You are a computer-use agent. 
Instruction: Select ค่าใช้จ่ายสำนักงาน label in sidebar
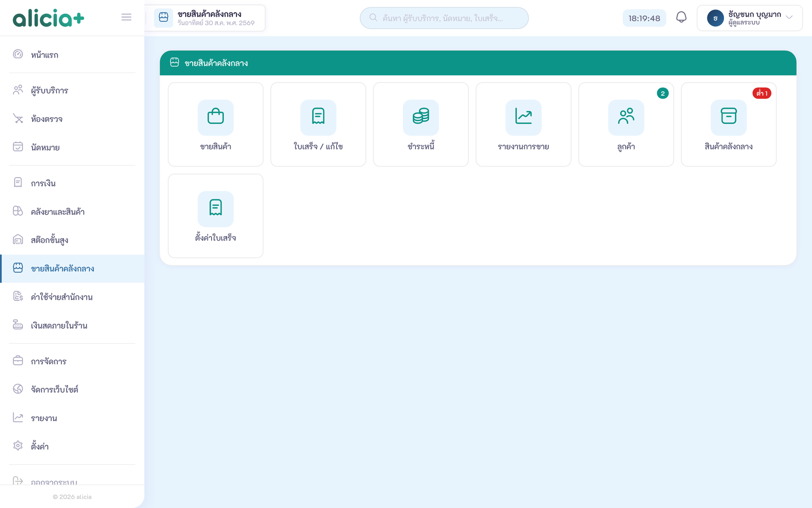point(62,297)
